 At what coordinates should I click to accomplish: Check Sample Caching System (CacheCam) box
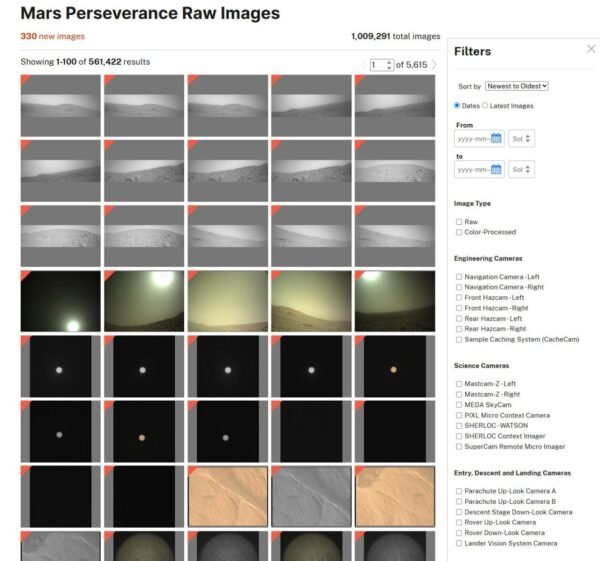(459, 339)
